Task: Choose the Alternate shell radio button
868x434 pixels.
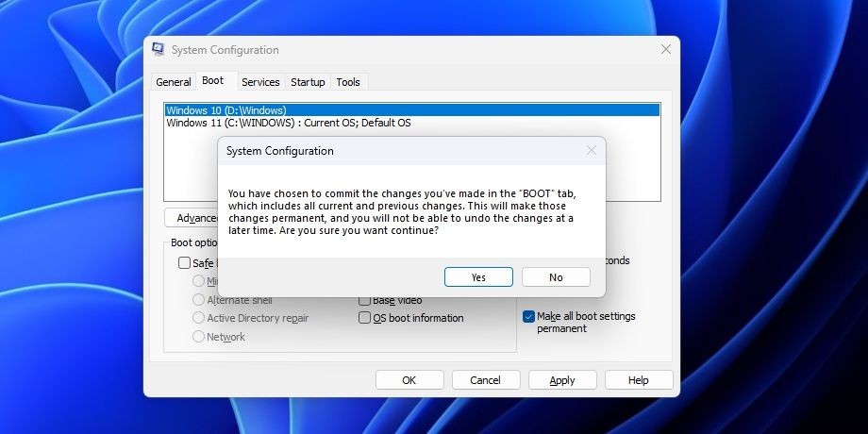Action: pos(198,299)
